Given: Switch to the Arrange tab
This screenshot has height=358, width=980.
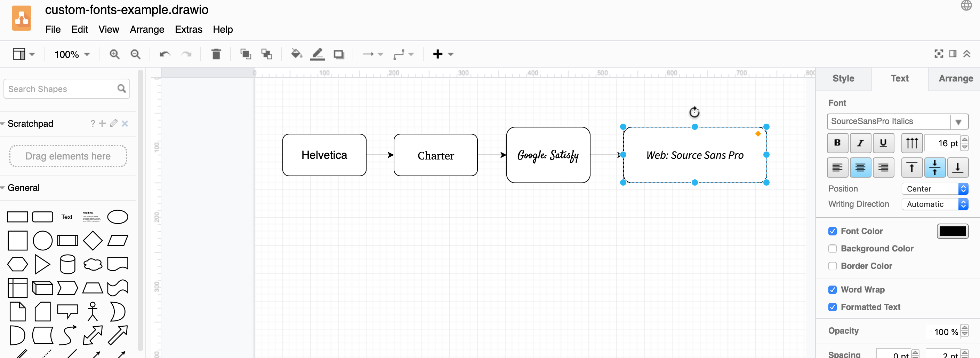Looking at the screenshot, I should point(955,78).
